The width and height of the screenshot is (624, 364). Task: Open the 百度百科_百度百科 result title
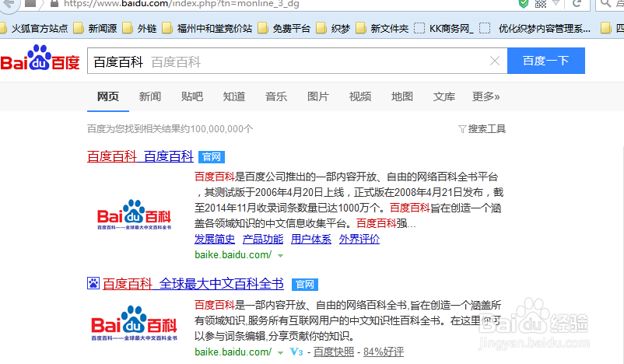140,156
